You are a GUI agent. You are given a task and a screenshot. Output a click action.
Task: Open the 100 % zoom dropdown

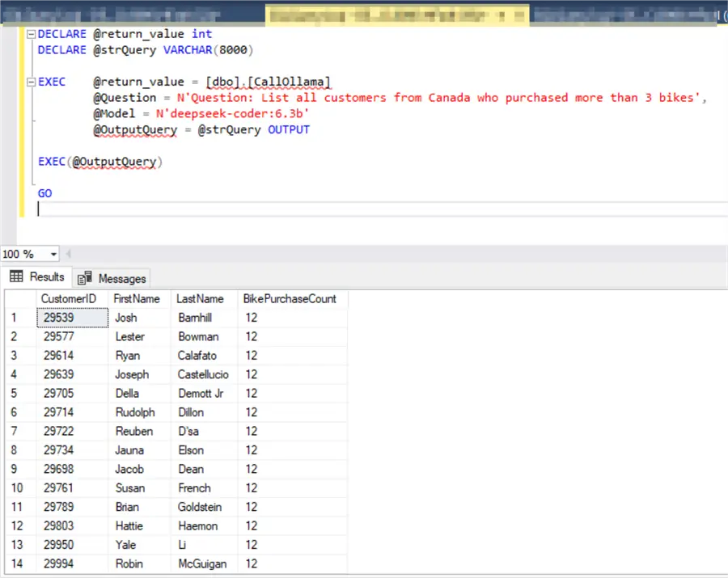click(x=53, y=254)
